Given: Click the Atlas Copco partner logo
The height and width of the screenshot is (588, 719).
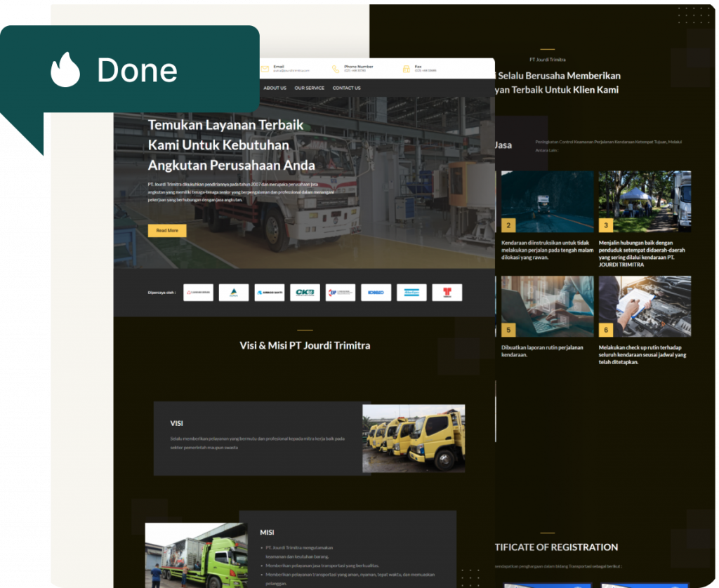Looking at the screenshot, I should (411, 293).
